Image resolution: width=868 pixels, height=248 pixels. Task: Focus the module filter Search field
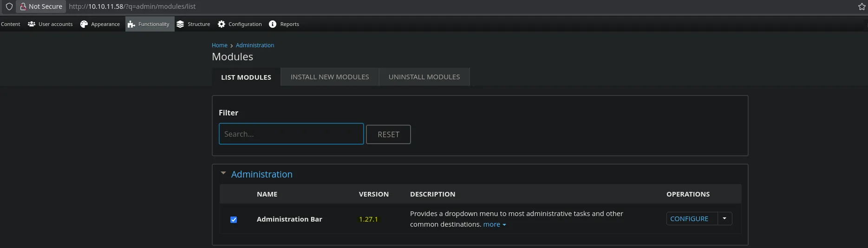pos(291,134)
